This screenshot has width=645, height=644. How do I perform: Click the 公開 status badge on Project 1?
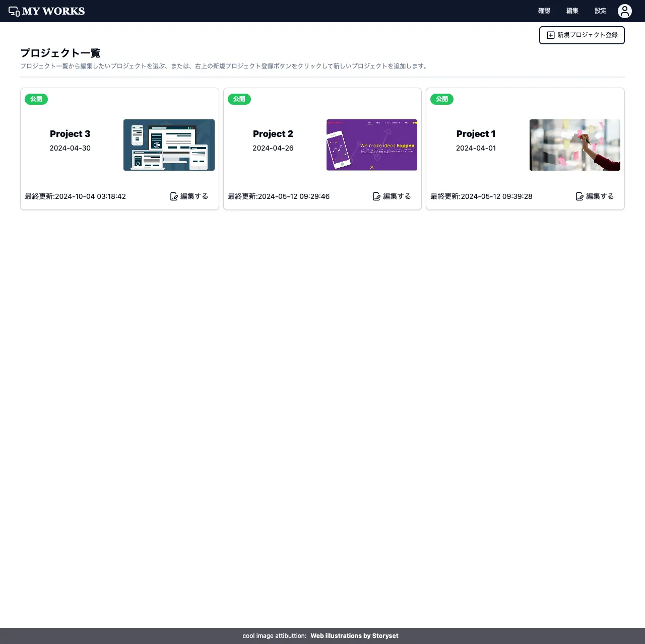442,99
